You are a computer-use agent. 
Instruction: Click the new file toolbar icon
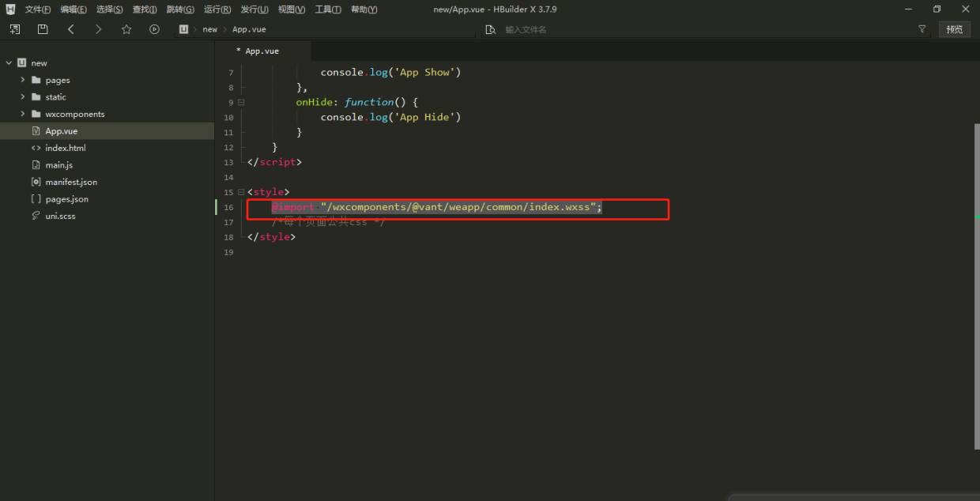coord(15,29)
